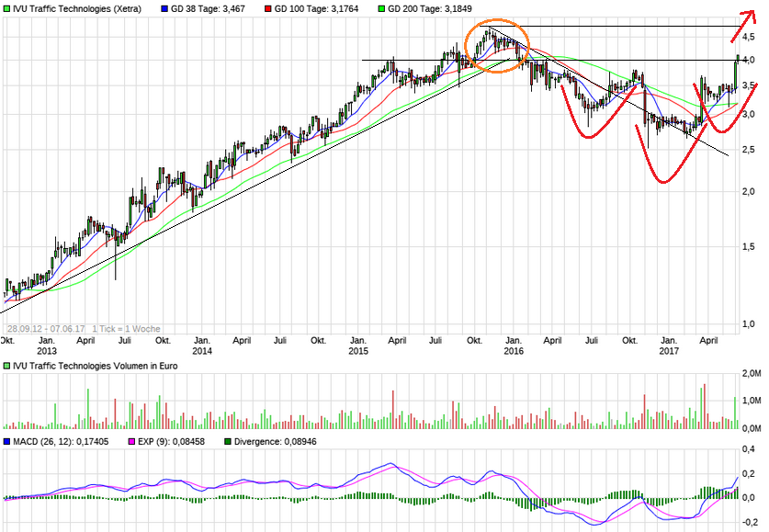Click the date range '28.09.12 - 07.06.17' text
Image resolution: width=769 pixels, height=532 pixels.
point(46,329)
